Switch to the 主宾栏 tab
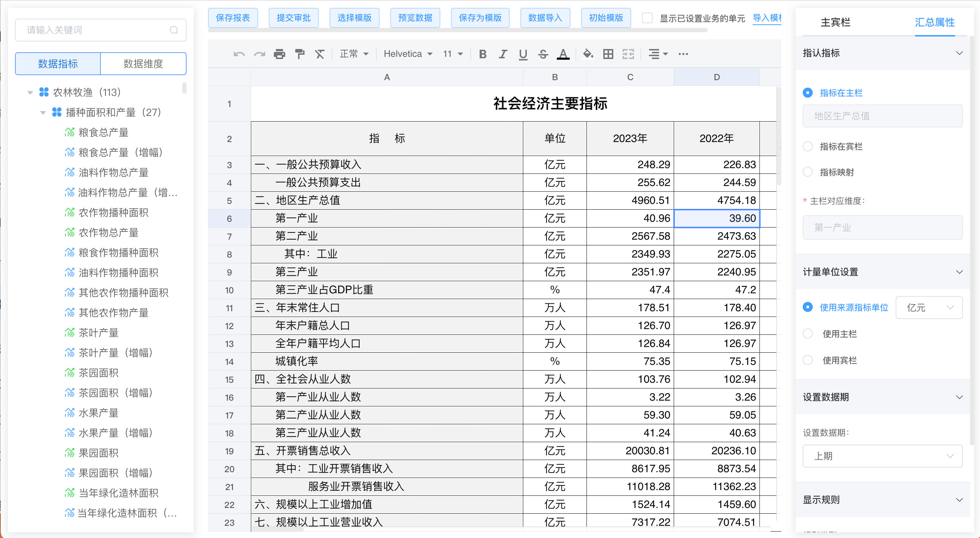Viewport: 980px width, 538px height. [834, 23]
